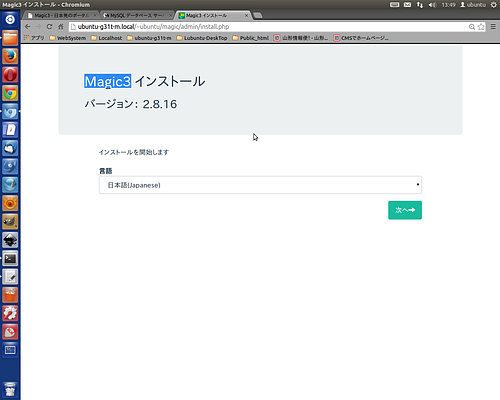Click the green 次へ next button

point(405,210)
